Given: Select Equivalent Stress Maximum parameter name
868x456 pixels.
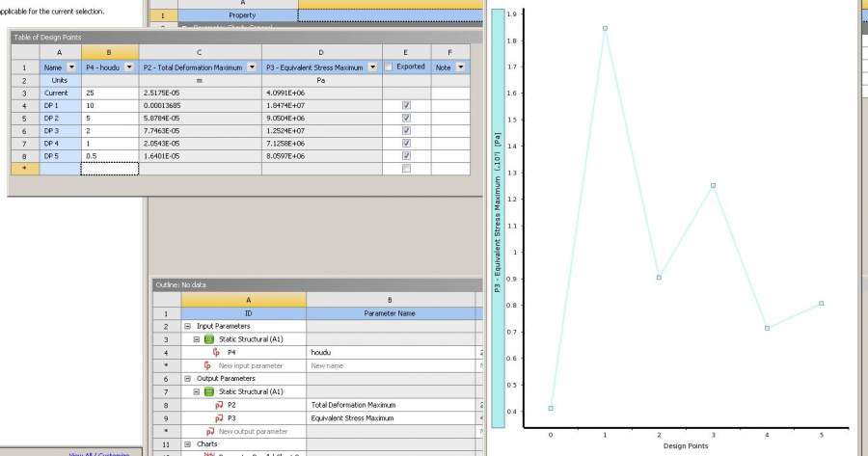Looking at the screenshot, I should click(x=391, y=418).
